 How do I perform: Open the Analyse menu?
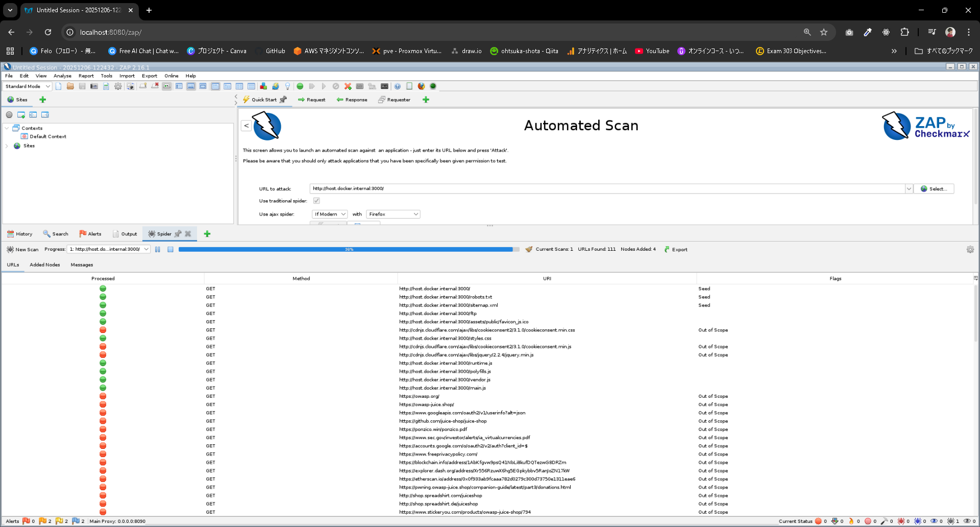coord(62,76)
